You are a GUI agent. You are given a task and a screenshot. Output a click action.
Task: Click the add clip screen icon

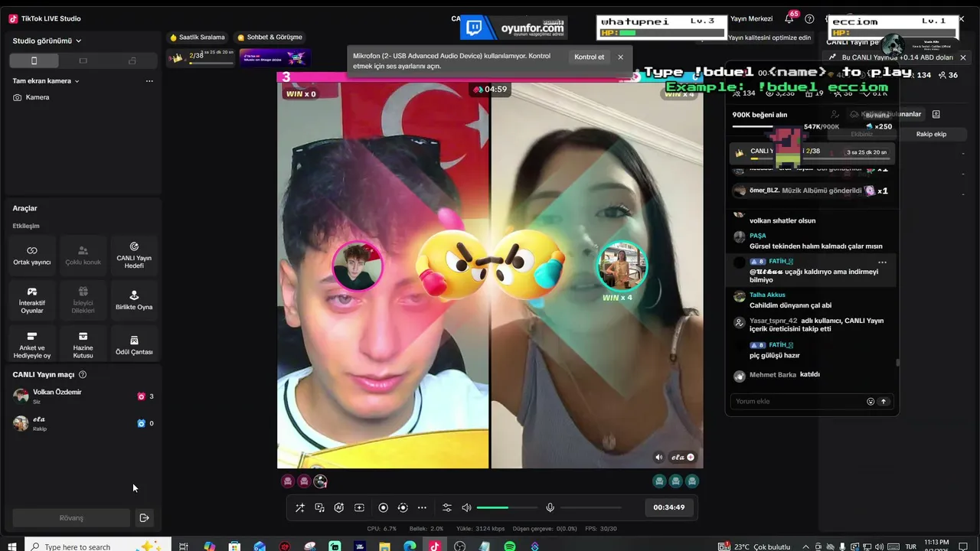359,507
